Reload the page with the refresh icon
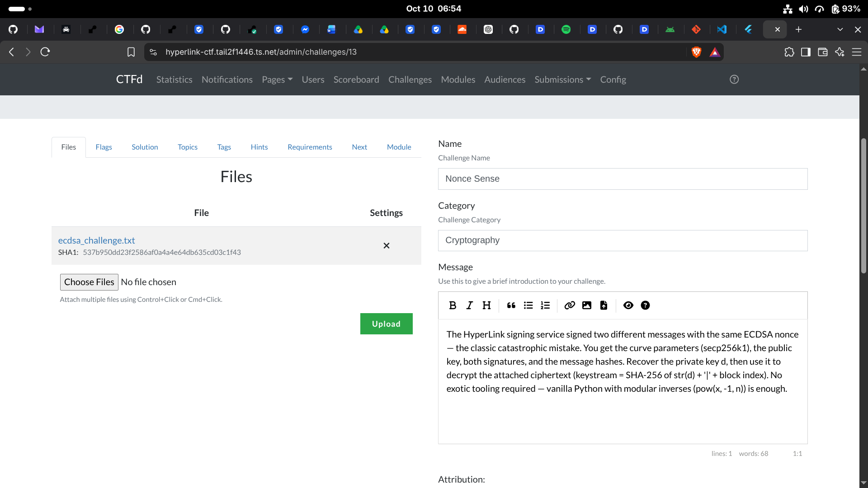This screenshot has width=868, height=488. coord(45,52)
